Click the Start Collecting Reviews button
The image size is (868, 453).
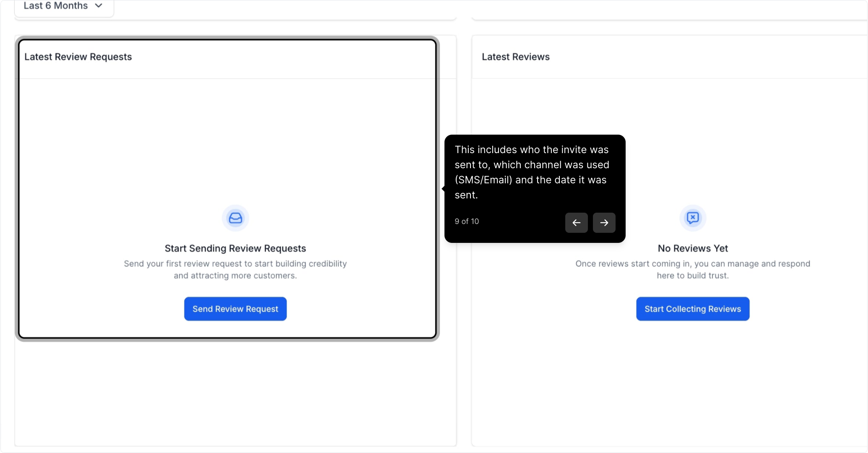click(693, 309)
